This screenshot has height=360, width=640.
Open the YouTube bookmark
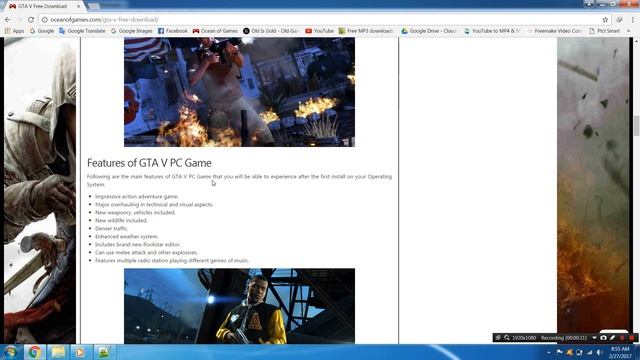pyautogui.click(x=320, y=31)
